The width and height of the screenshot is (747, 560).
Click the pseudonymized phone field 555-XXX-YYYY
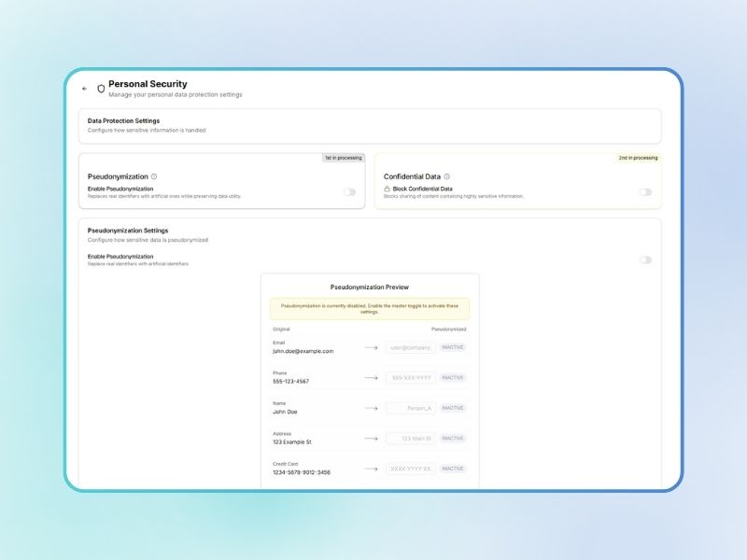[411, 378]
